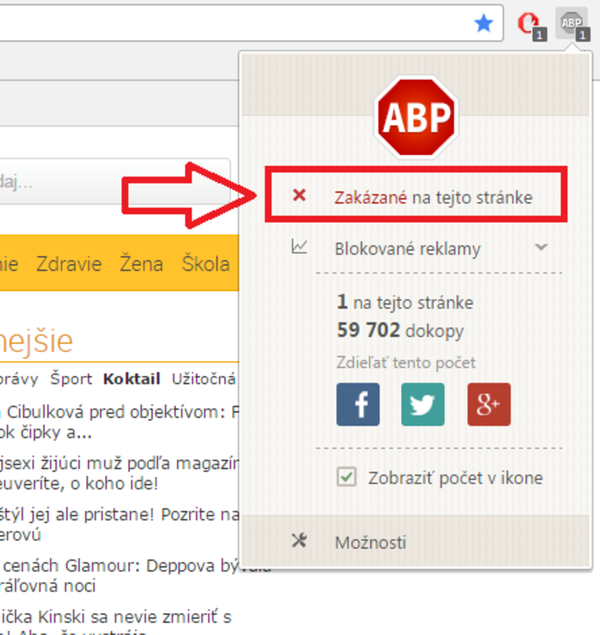Share count on Facebook

tap(358, 404)
